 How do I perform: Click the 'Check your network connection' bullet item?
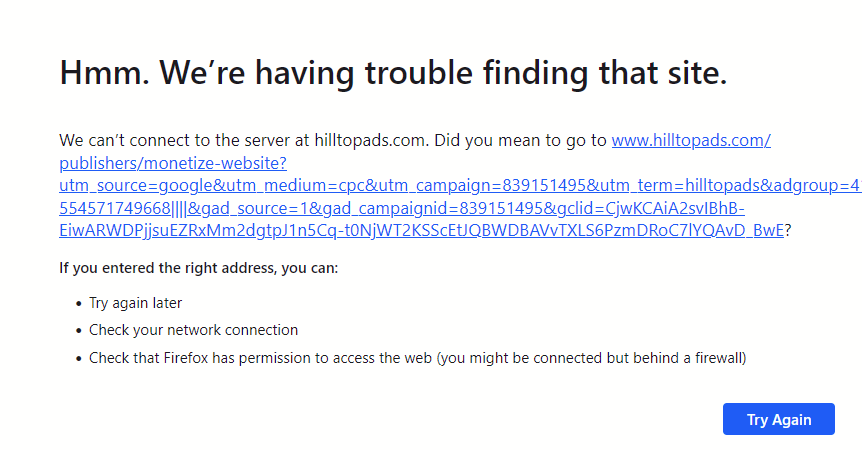click(193, 330)
